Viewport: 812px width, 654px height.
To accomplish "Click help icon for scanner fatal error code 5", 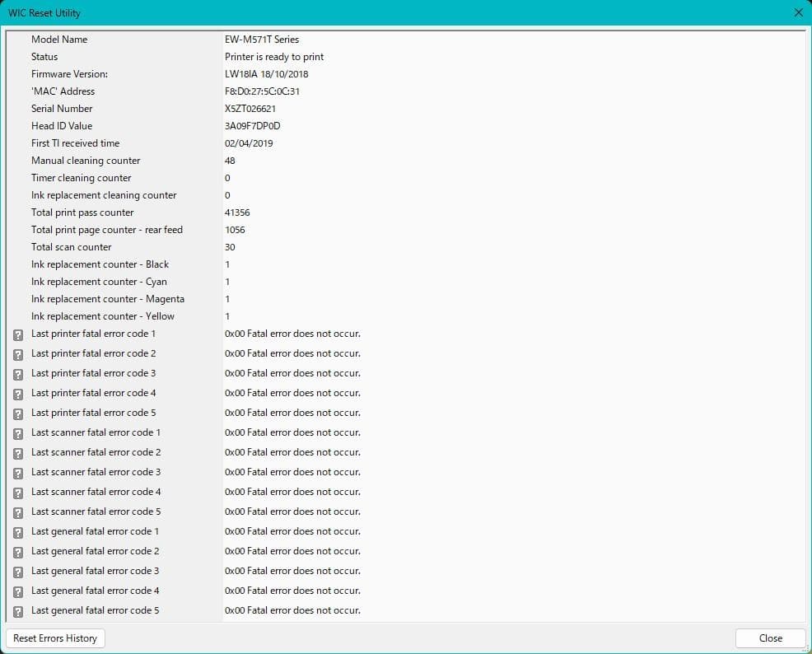I will click(x=18, y=512).
